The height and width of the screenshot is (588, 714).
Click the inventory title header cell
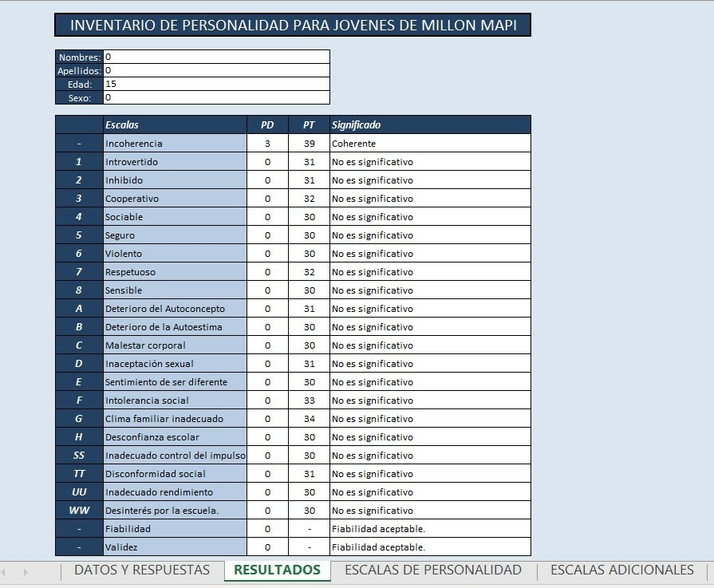tap(293, 26)
